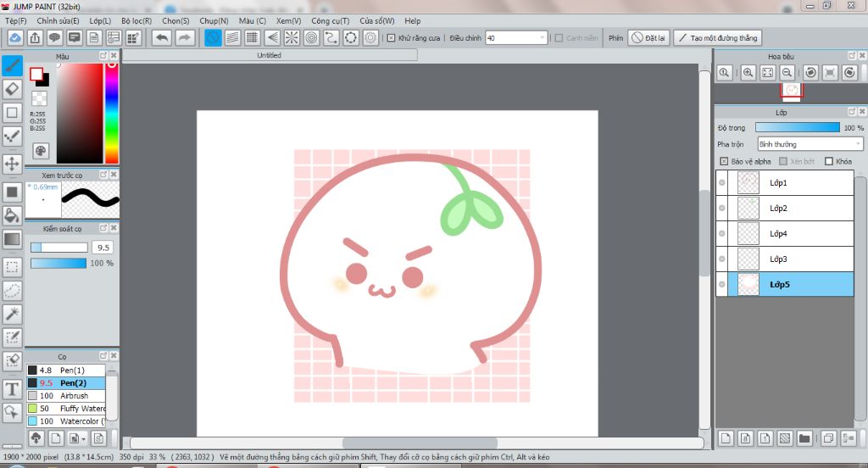Screen dimensions: 868x468
Task: Enable the Khóa checkbox
Action: pos(829,161)
